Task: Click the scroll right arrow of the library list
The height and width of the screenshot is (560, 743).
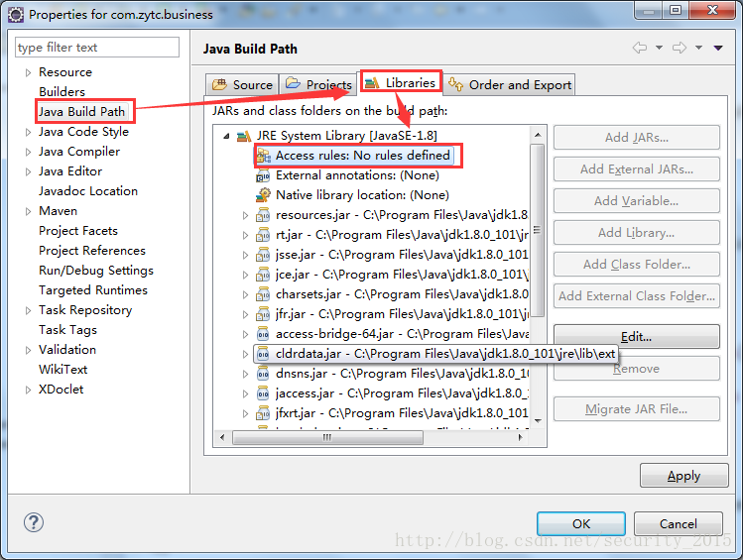Action: point(520,438)
